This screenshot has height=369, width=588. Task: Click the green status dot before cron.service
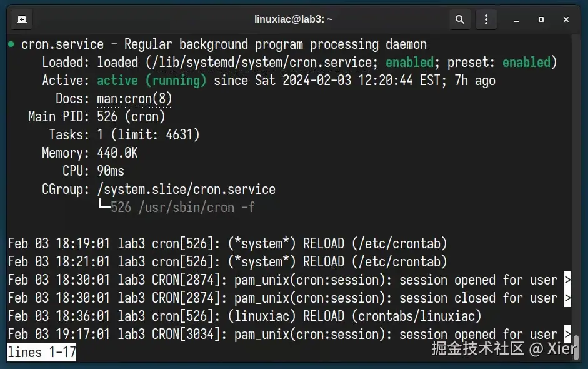11,44
